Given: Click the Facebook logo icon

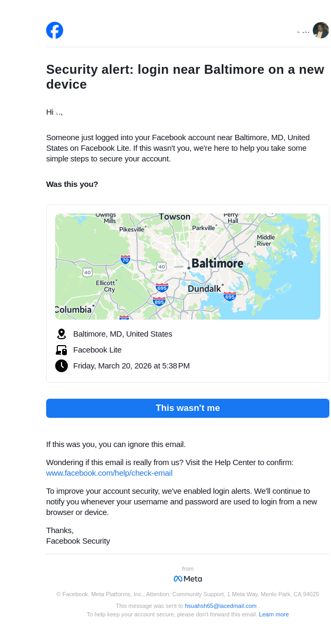Looking at the screenshot, I should pyautogui.click(x=55, y=30).
